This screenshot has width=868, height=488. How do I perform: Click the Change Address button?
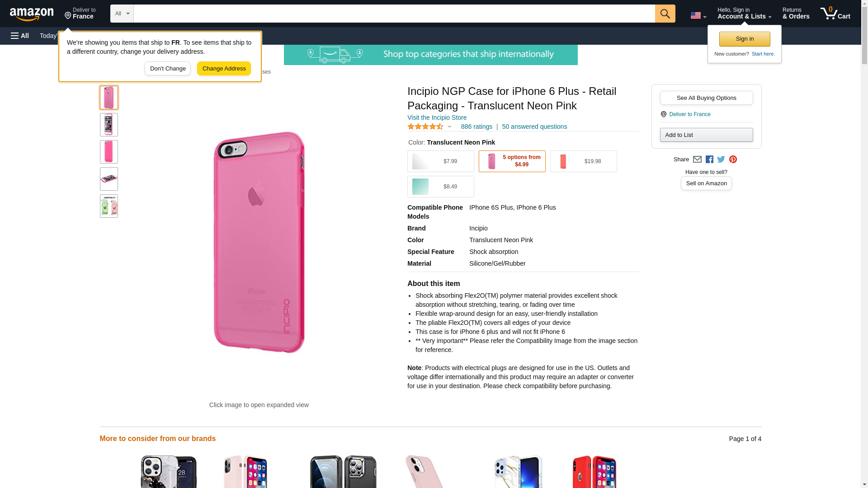[x=224, y=69]
